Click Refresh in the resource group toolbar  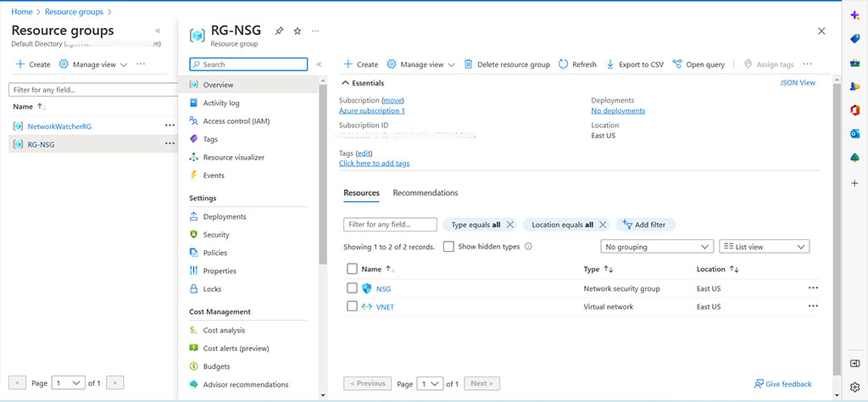577,64
